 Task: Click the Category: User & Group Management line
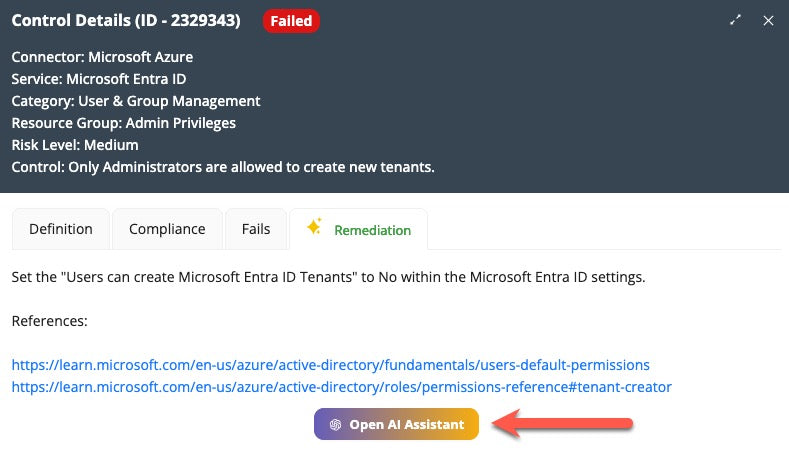136,101
